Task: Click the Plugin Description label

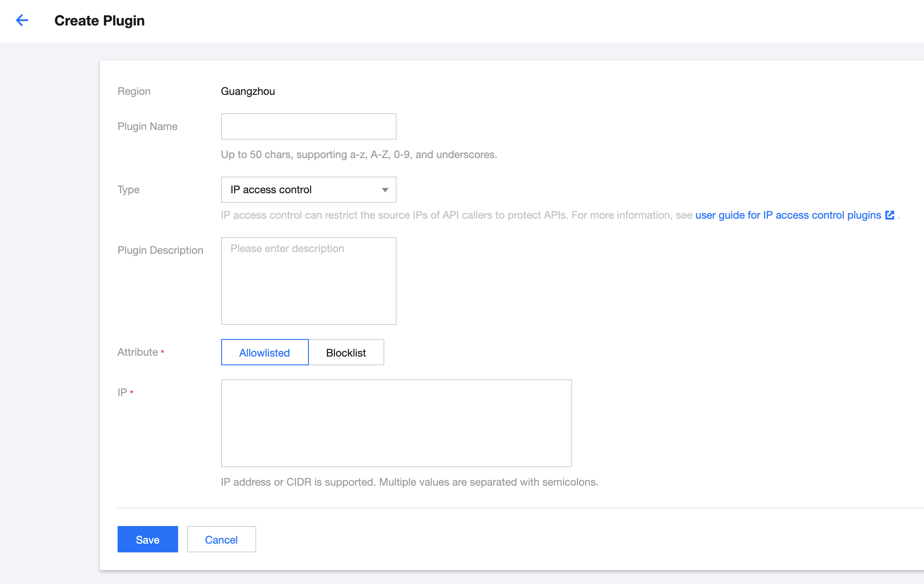Action: [x=160, y=250]
